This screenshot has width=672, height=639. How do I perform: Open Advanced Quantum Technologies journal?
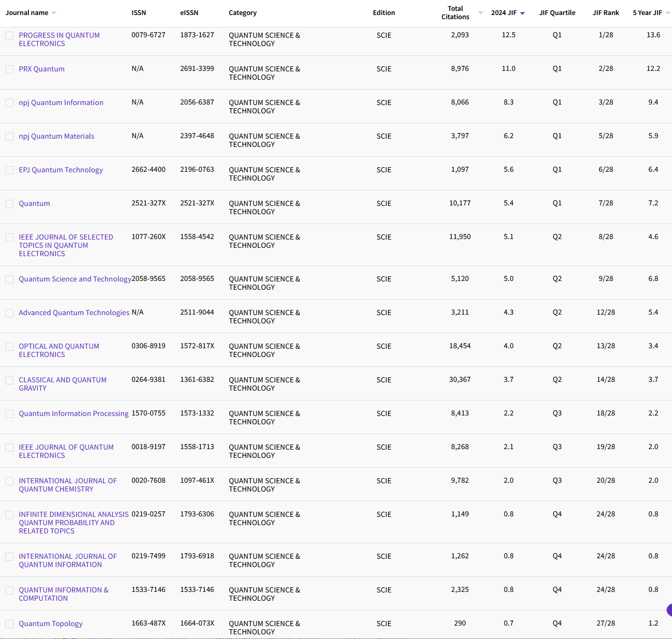click(74, 313)
